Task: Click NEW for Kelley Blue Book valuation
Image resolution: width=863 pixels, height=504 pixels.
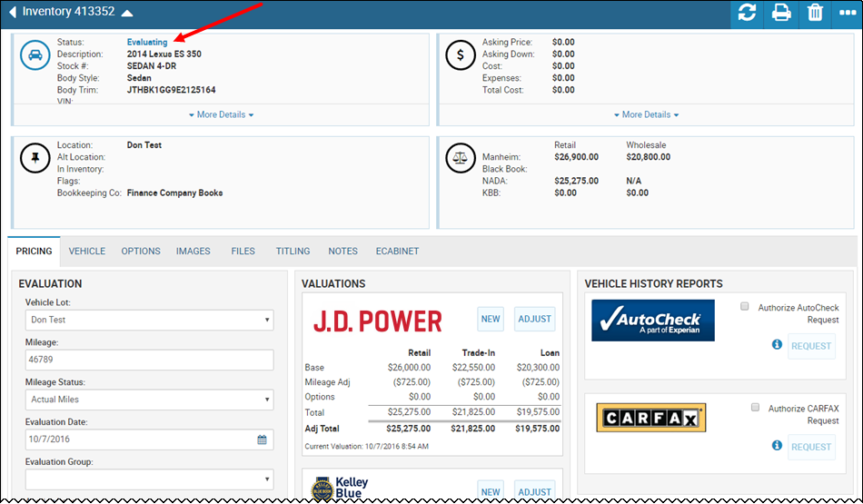Action: tap(491, 490)
